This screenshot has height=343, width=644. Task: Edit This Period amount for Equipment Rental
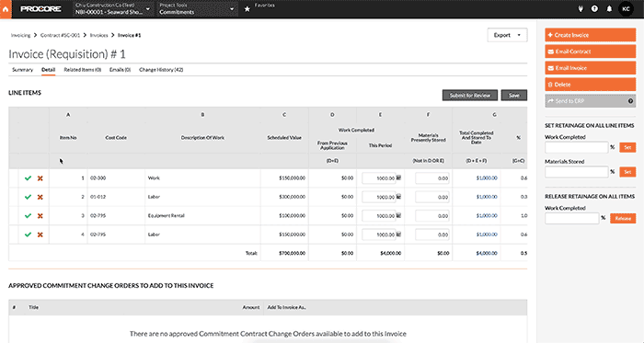(379, 216)
